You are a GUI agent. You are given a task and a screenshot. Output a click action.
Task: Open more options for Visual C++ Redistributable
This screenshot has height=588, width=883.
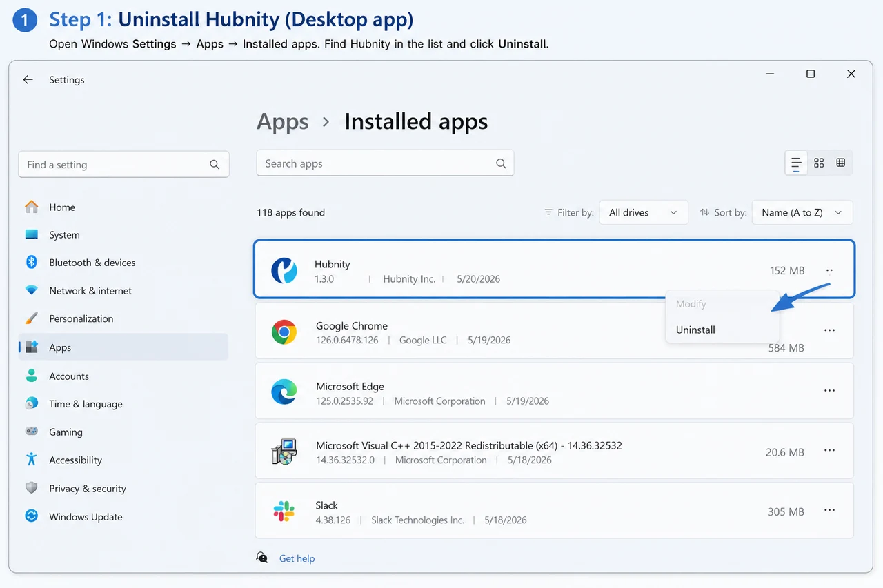click(x=829, y=451)
